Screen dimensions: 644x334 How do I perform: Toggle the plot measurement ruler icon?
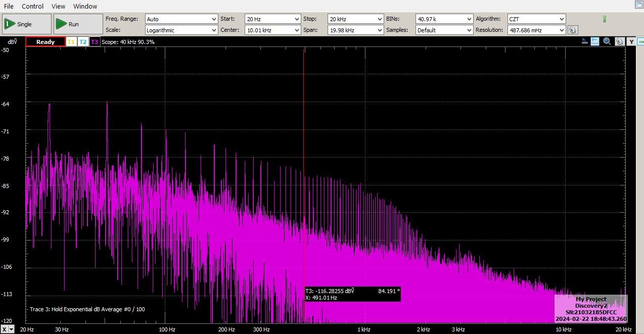[x=595, y=41]
